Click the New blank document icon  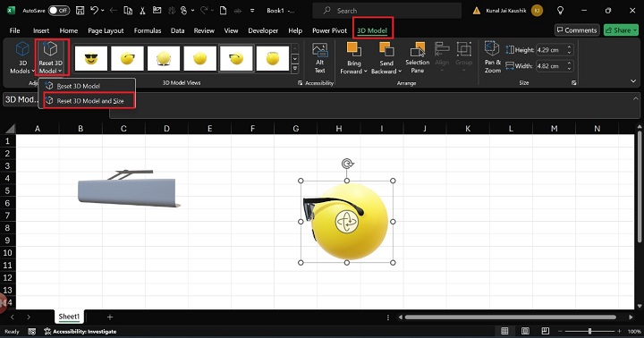coord(223,11)
